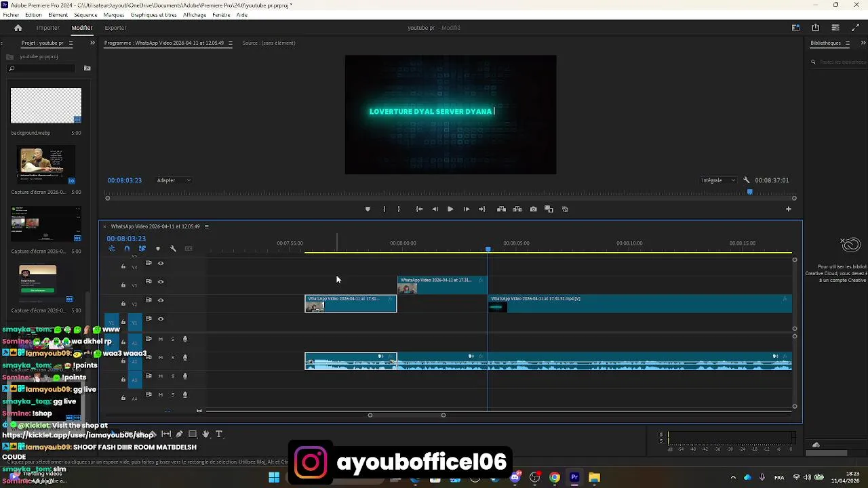The width and height of the screenshot is (868, 488).
Task: Select the background.webp thumbnail
Action: click(45, 105)
